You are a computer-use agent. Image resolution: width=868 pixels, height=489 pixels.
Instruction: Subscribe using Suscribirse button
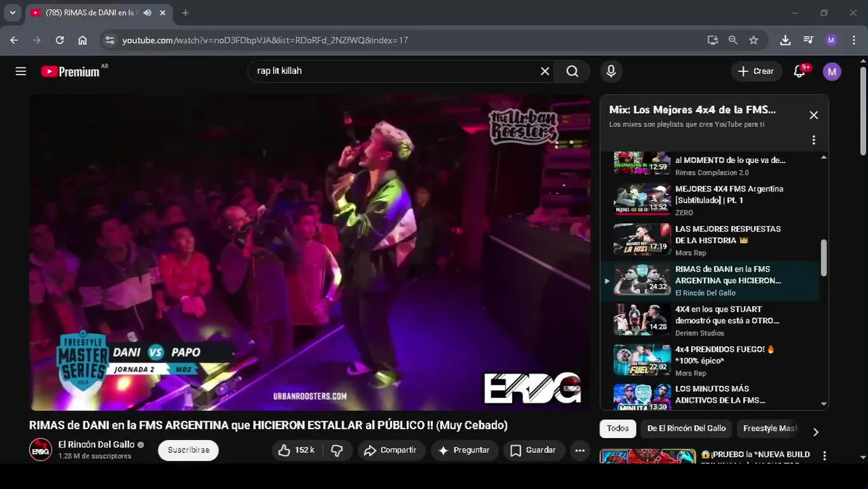pyautogui.click(x=188, y=450)
